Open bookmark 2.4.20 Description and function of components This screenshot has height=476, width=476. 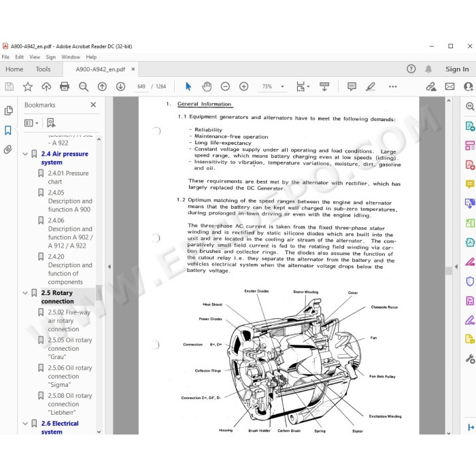70,269
